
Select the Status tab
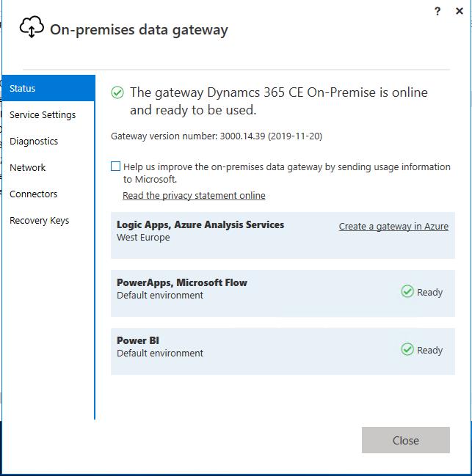(x=48, y=88)
